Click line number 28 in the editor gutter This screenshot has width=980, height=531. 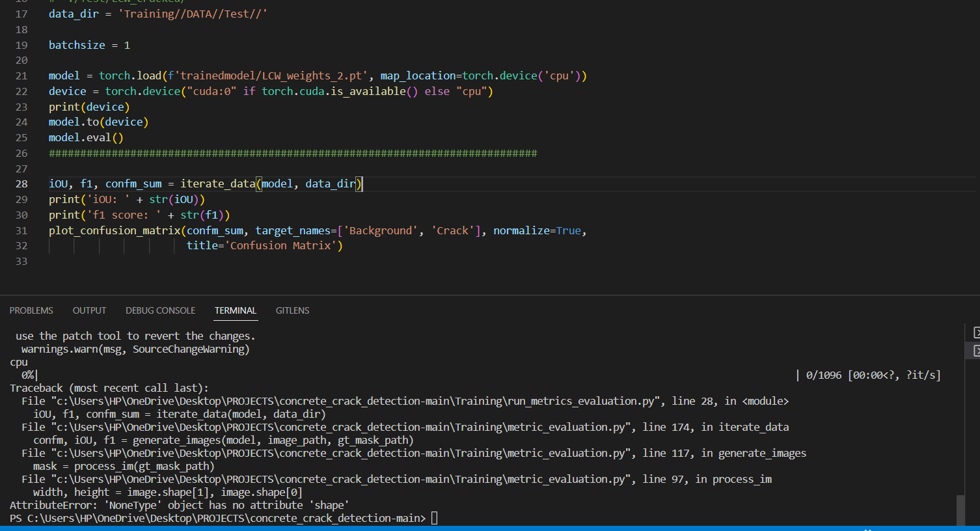coord(21,184)
